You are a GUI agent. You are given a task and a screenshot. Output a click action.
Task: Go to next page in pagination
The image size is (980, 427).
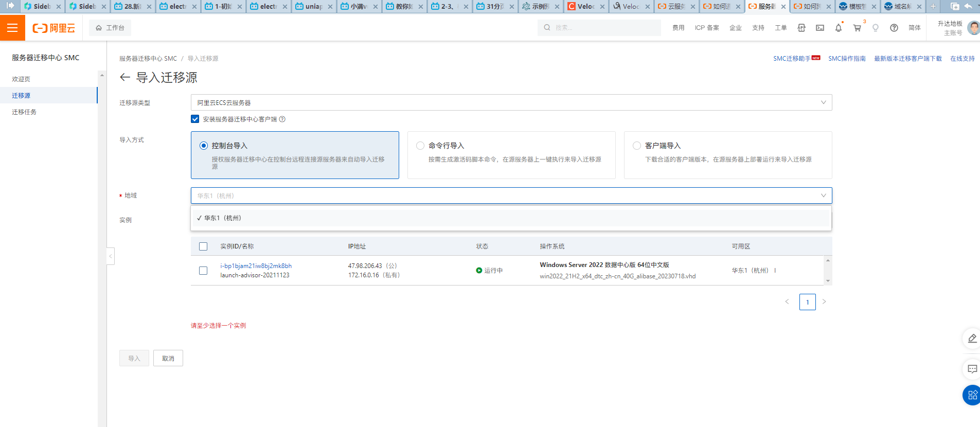(x=824, y=302)
